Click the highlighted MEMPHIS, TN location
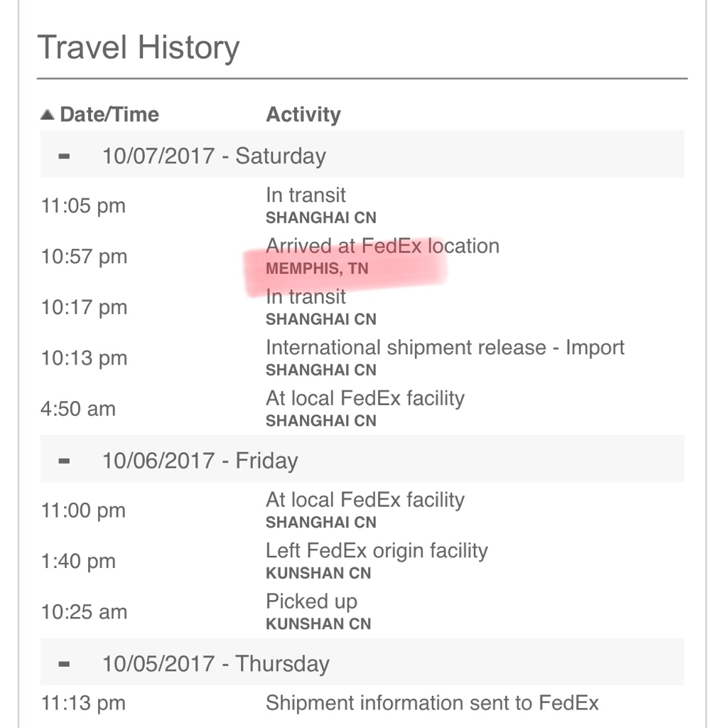This screenshot has height=728, width=724. (x=317, y=268)
